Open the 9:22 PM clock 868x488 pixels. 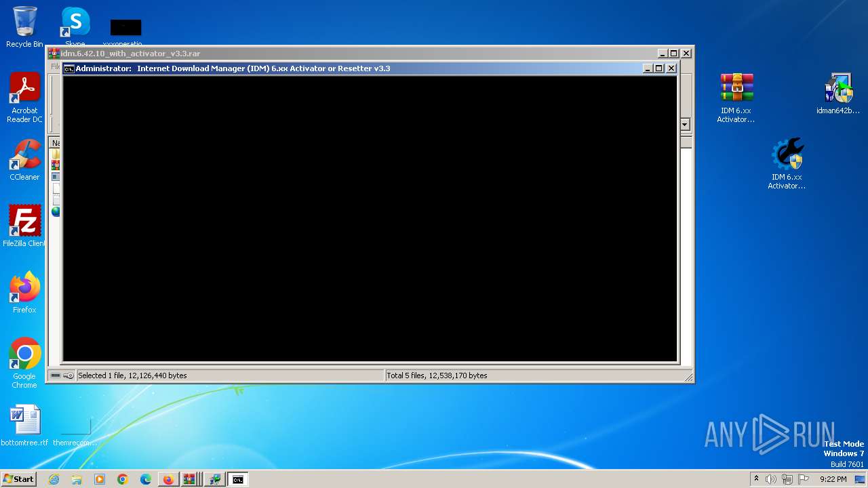[x=833, y=479]
